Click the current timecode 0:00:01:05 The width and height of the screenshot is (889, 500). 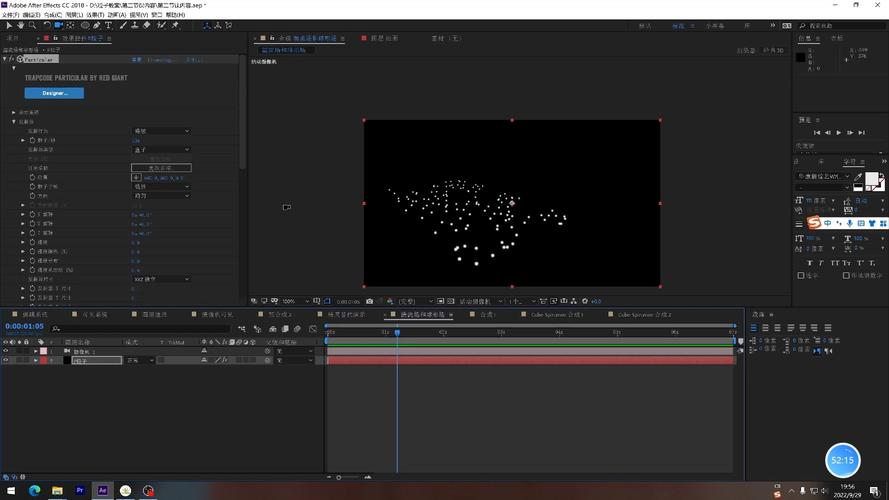point(24,326)
